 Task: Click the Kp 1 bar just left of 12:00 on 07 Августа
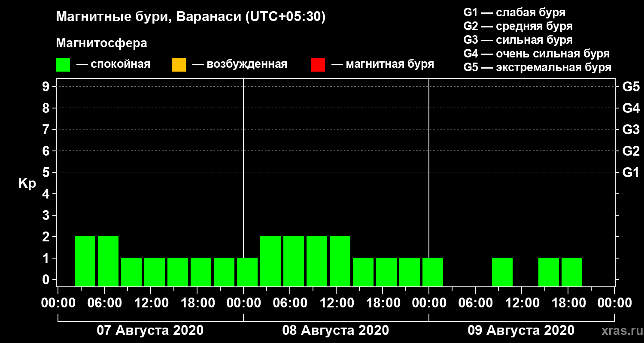click(x=131, y=272)
